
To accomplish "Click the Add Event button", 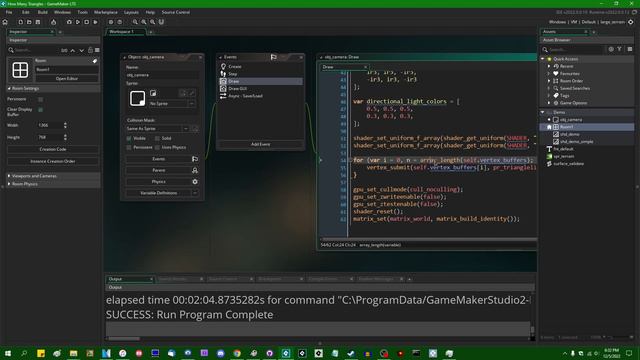I will [x=260, y=144].
